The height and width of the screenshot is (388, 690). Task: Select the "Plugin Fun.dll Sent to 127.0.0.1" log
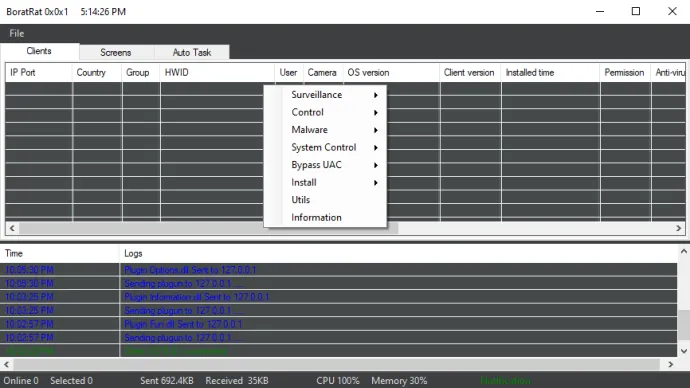pos(183,324)
